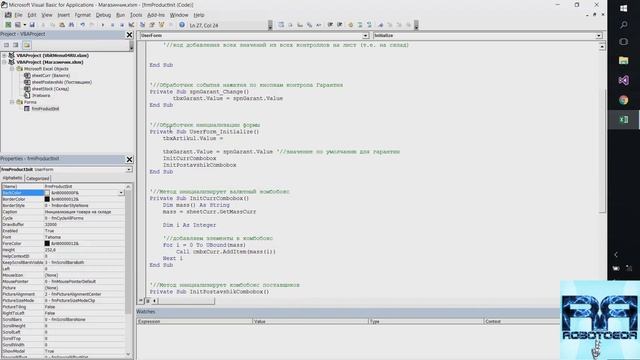The width and height of the screenshot is (640, 360).
Task: Open Project Explorer from the toolbar icon
Action: (142, 25)
